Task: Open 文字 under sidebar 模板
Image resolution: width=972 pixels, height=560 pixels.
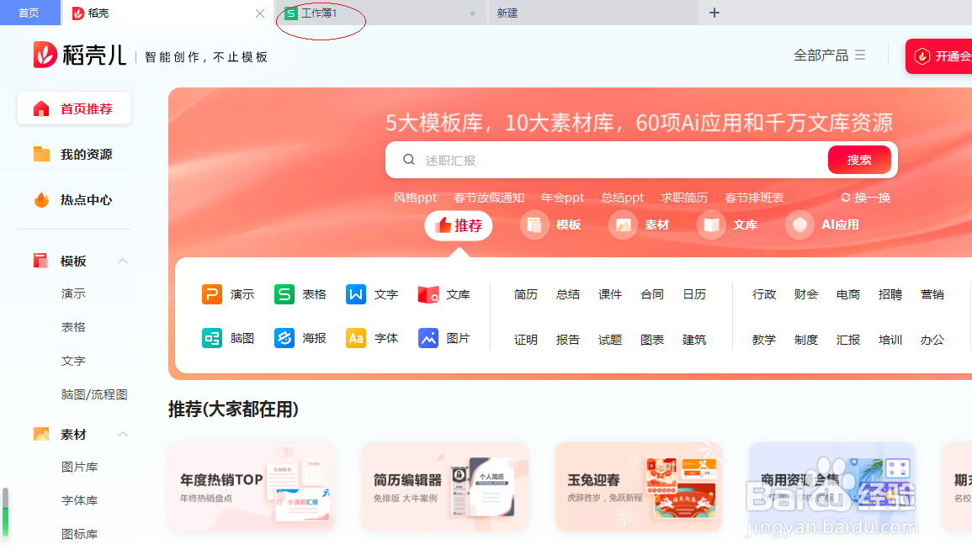Action: point(73,361)
